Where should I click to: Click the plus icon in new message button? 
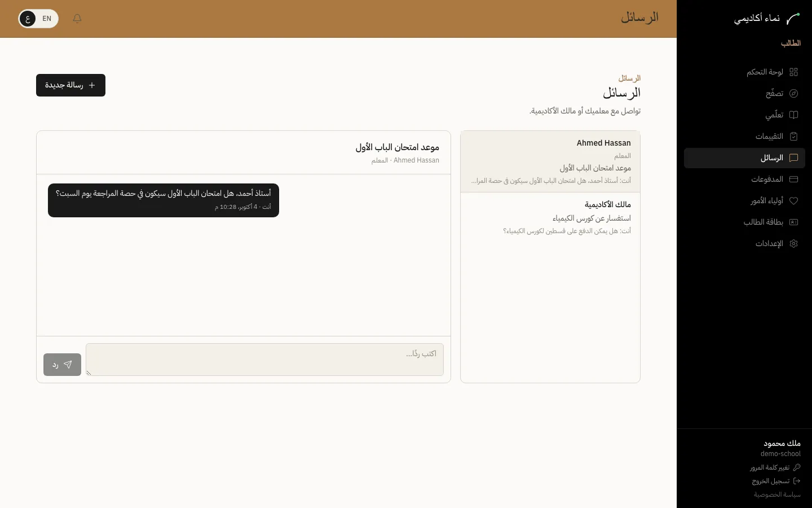92,85
